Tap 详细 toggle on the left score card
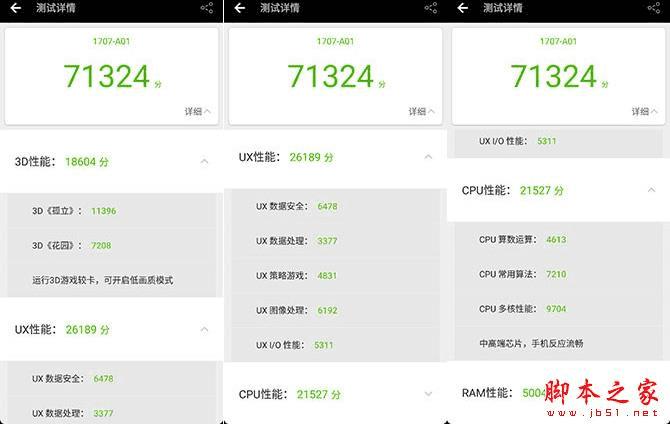Screen dimensions: 670x424 [x=197, y=112]
